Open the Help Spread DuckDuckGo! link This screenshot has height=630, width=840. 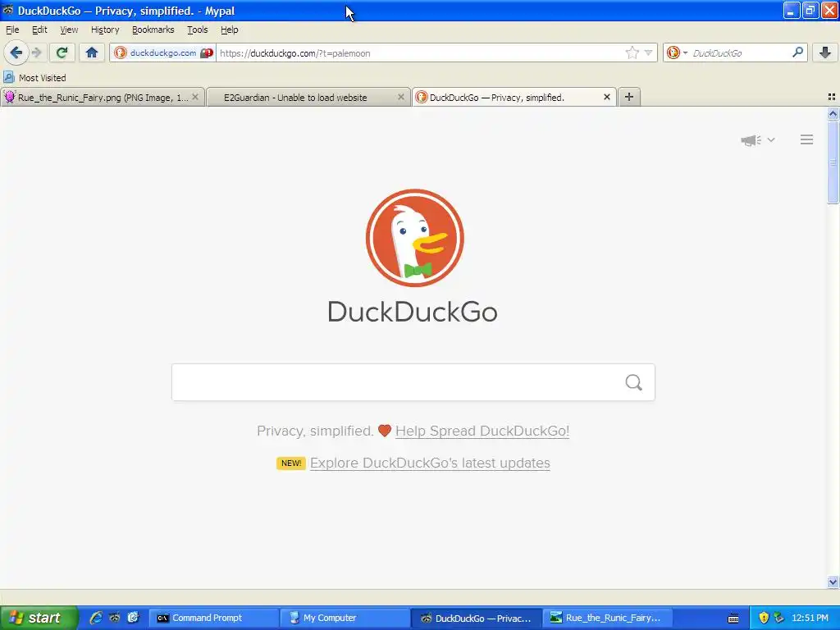[x=482, y=431]
